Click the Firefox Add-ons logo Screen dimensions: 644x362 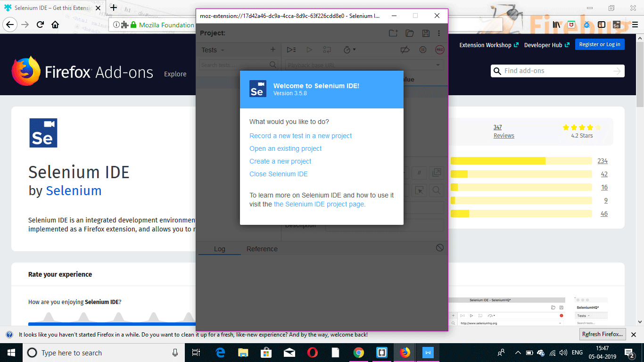point(83,71)
